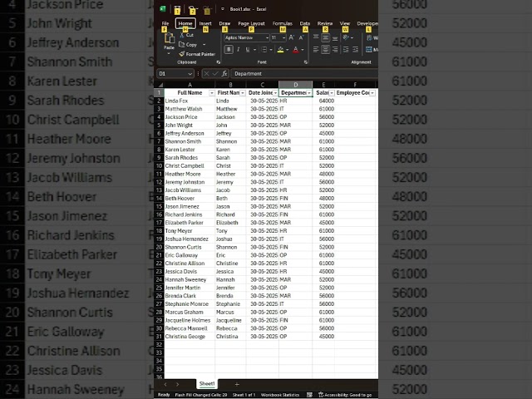Select the cell containing Linda Fox
Image resolution: width=532 pixels, height=399 pixels.
pos(190,101)
